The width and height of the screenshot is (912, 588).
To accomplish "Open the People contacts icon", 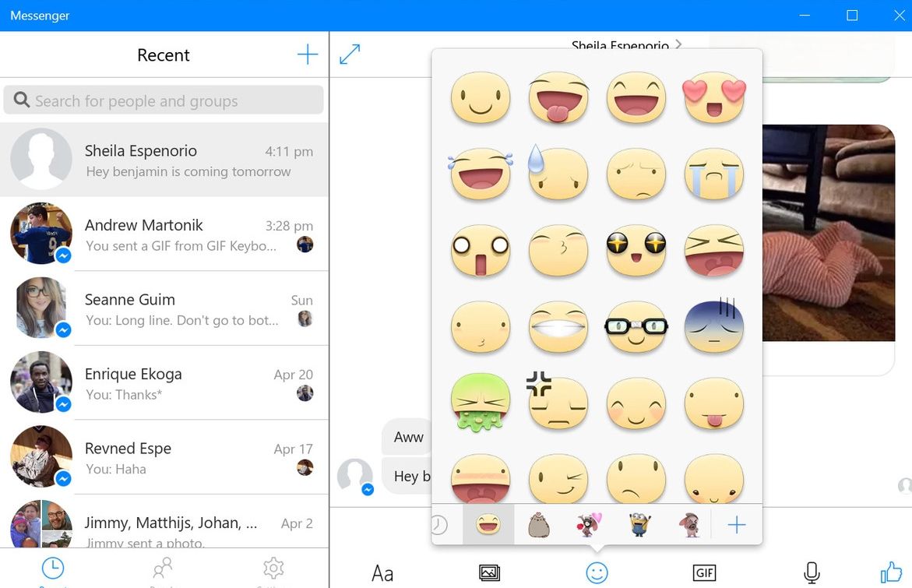I will pos(162,569).
